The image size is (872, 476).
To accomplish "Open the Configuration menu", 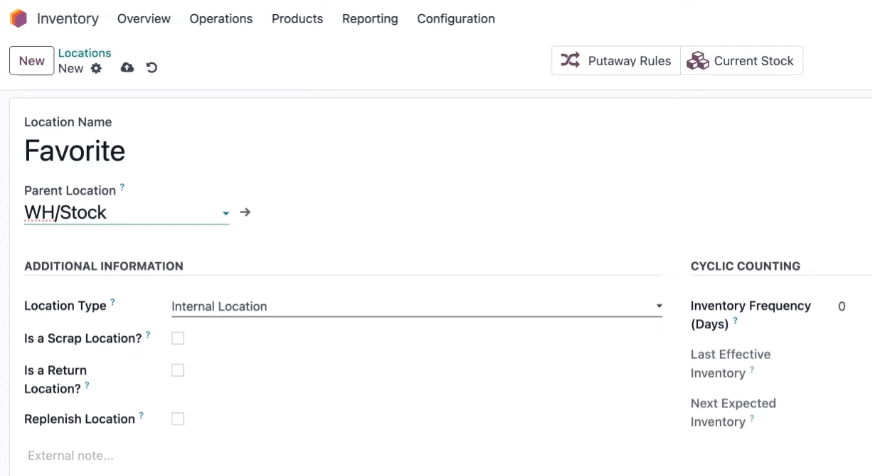I will click(456, 19).
